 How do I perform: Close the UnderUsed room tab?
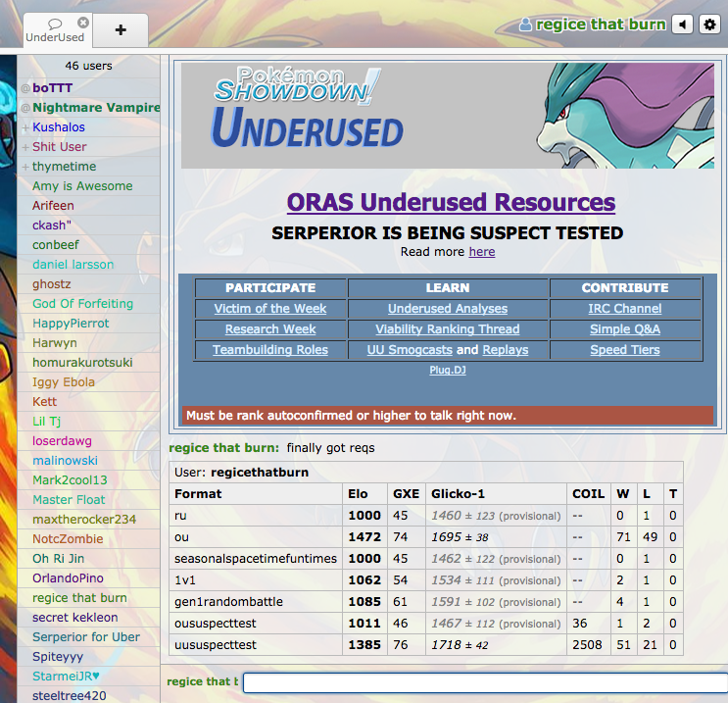[x=83, y=23]
